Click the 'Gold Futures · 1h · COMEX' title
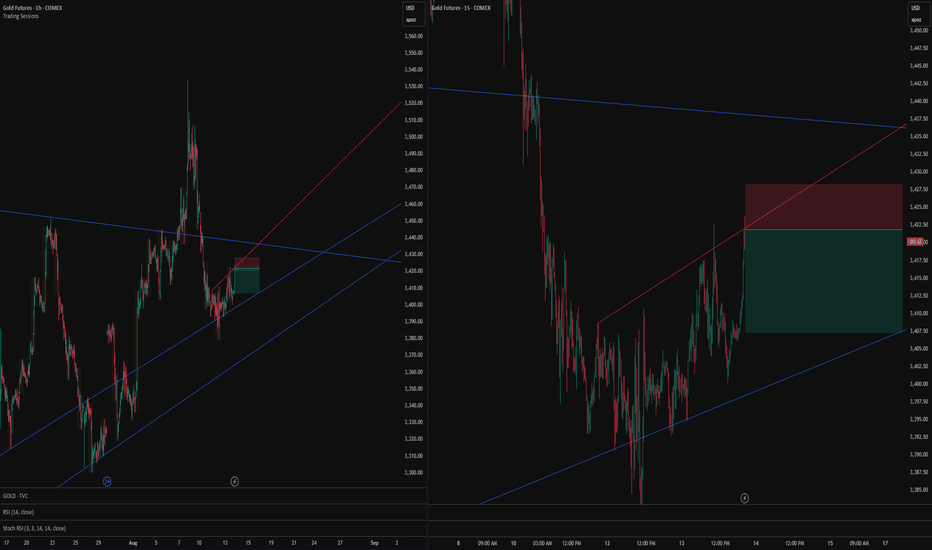The height and width of the screenshot is (550, 932). [33, 8]
